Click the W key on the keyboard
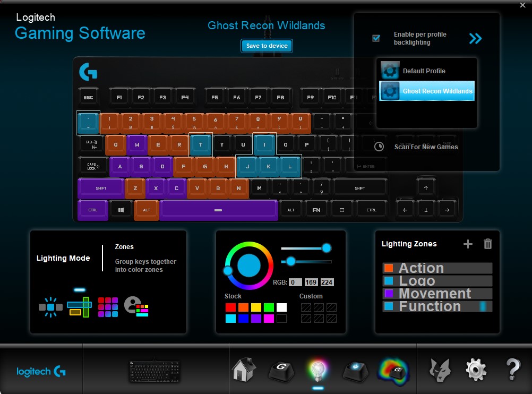 pyautogui.click(x=137, y=145)
